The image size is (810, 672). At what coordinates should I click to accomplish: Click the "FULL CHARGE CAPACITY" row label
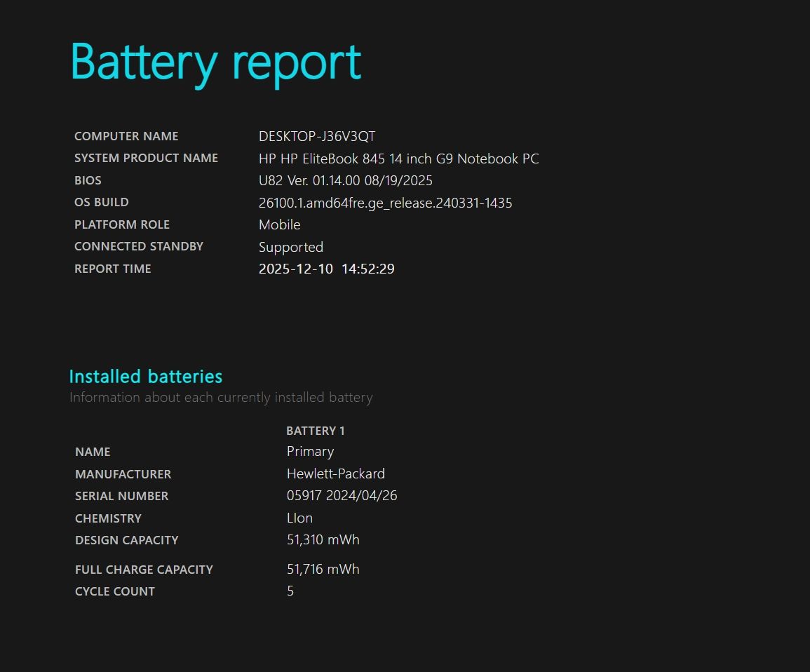[x=144, y=570]
